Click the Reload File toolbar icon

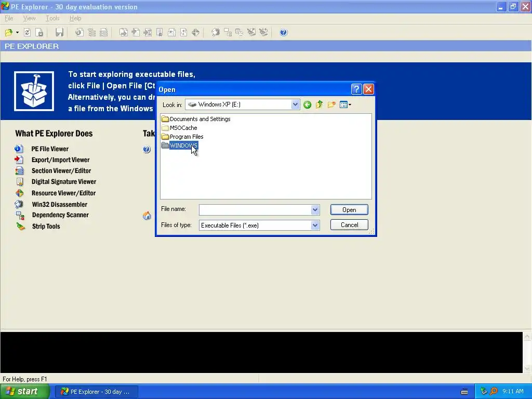[x=27, y=33]
